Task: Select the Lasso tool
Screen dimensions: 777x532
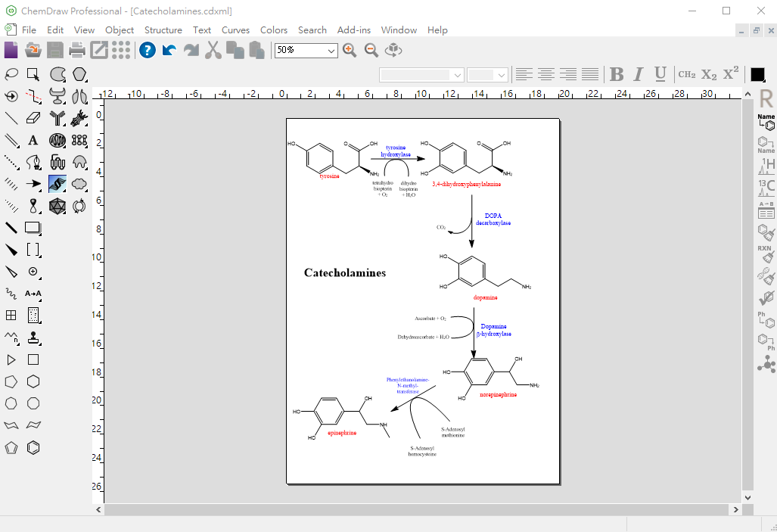Action: 11,74
